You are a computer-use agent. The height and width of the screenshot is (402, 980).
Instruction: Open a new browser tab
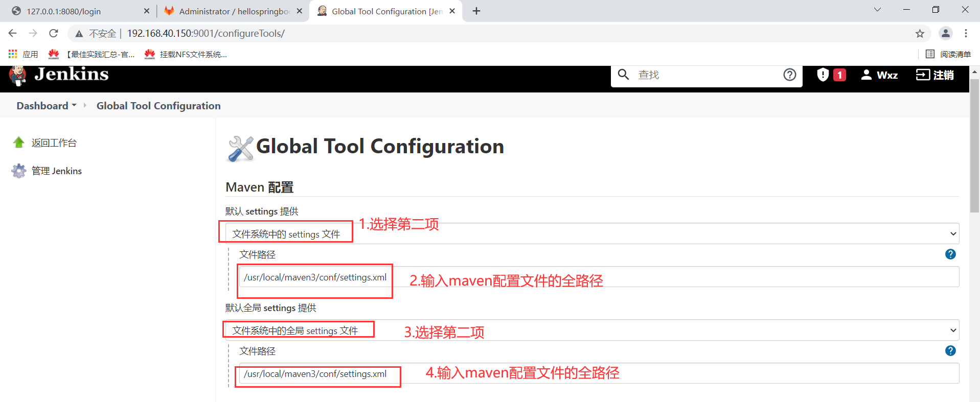click(x=476, y=11)
